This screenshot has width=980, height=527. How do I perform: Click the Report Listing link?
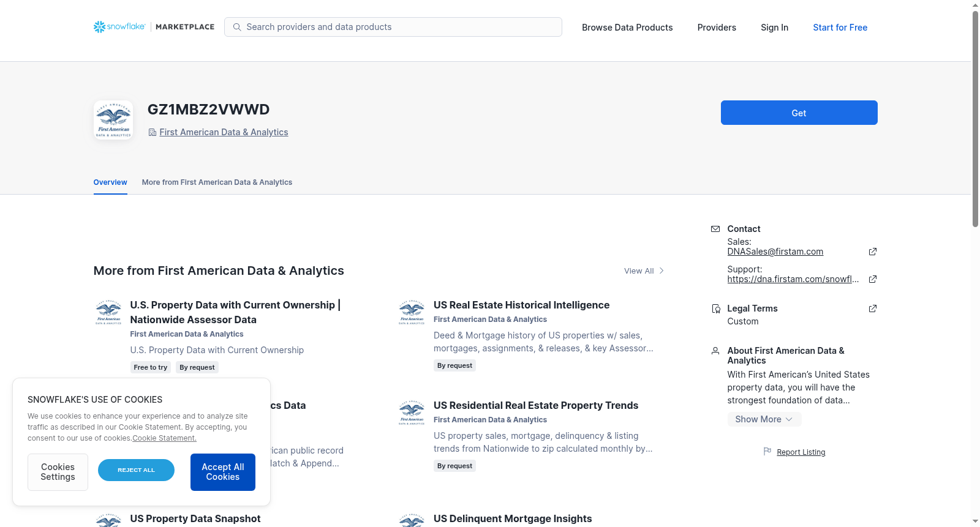point(801,452)
